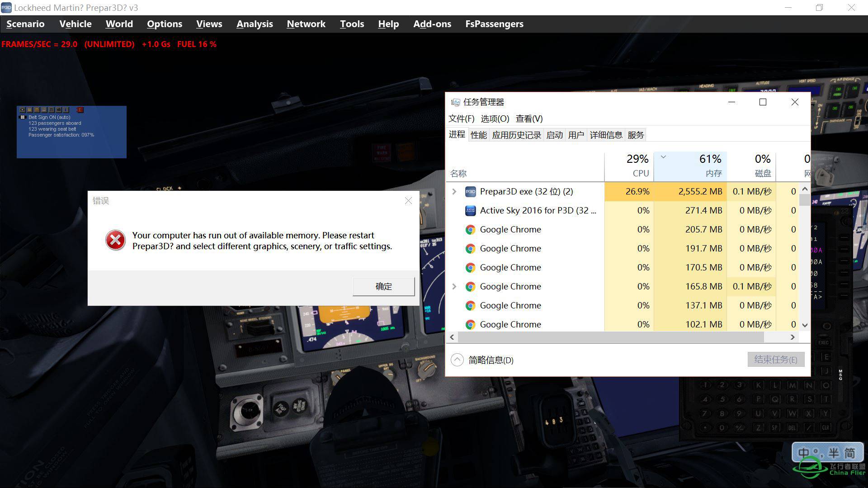Viewport: 868px width, 488px height.
Task: Click the memory column sort arrow
Action: tap(663, 157)
